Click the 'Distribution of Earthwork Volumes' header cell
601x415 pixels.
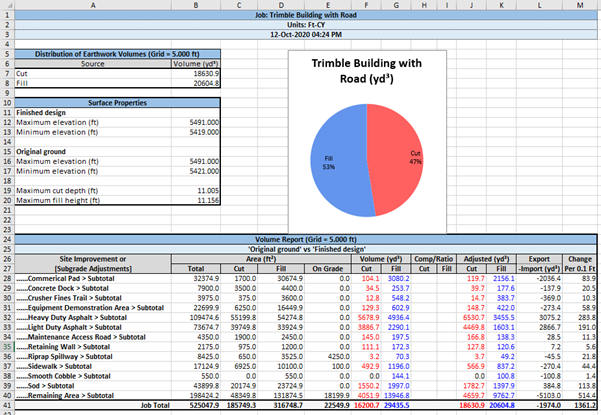[x=117, y=54]
